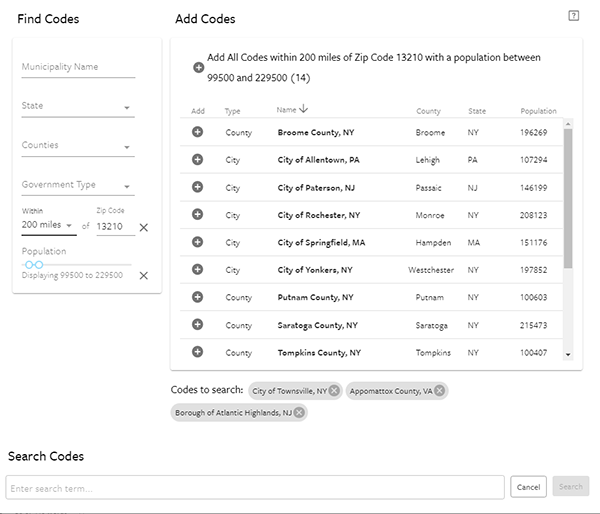Click the Zip Code field showing 13210
600x514 pixels.
[x=116, y=227]
